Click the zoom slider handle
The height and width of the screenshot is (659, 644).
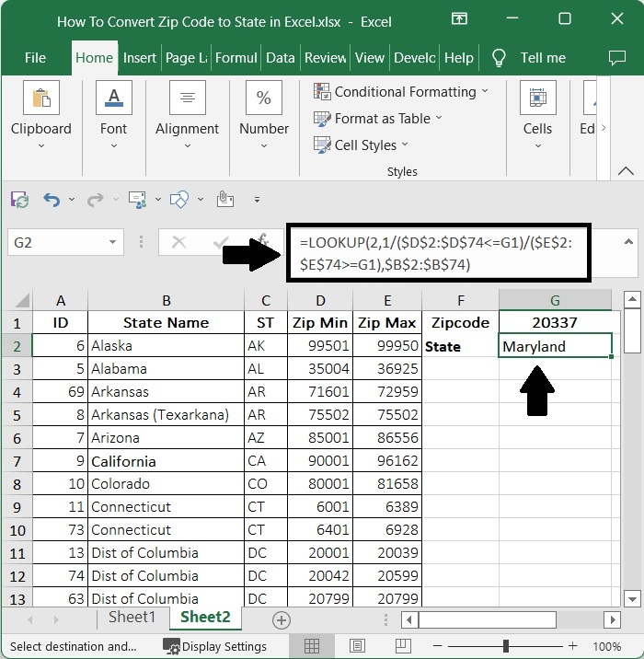505,646
